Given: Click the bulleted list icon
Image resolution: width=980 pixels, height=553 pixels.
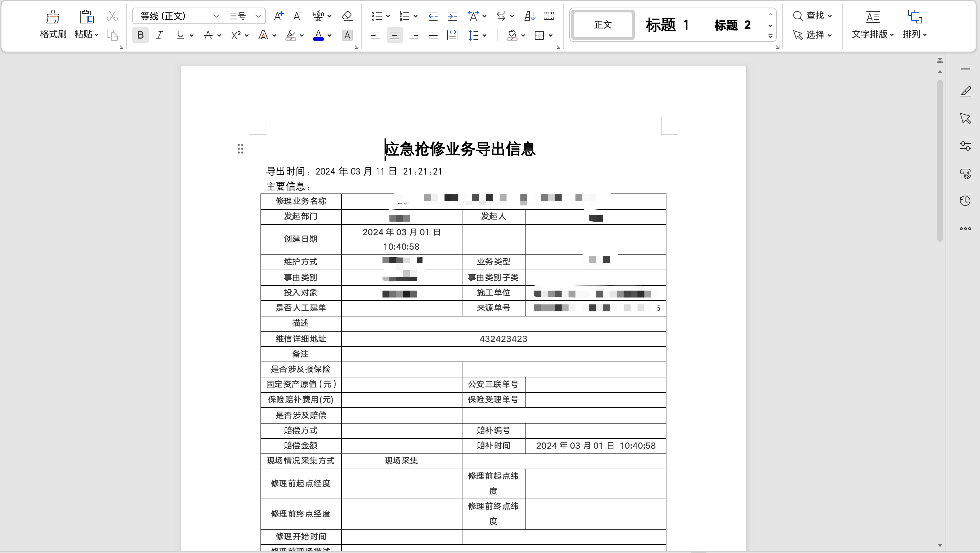Looking at the screenshot, I should click(377, 16).
